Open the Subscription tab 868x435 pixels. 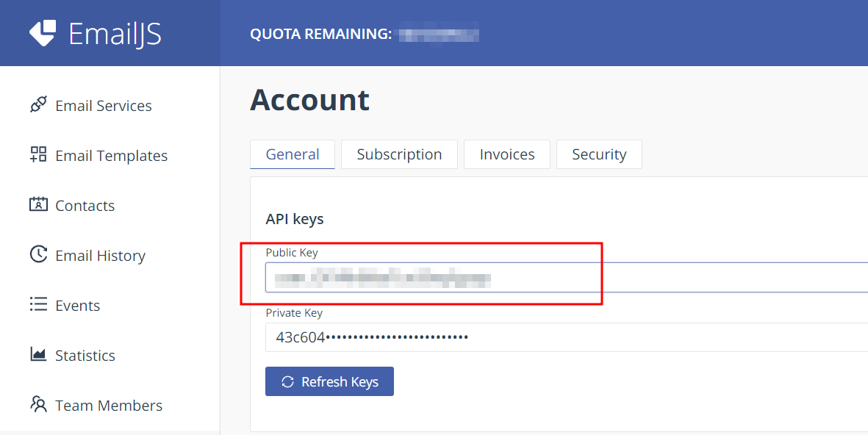click(399, 154)
